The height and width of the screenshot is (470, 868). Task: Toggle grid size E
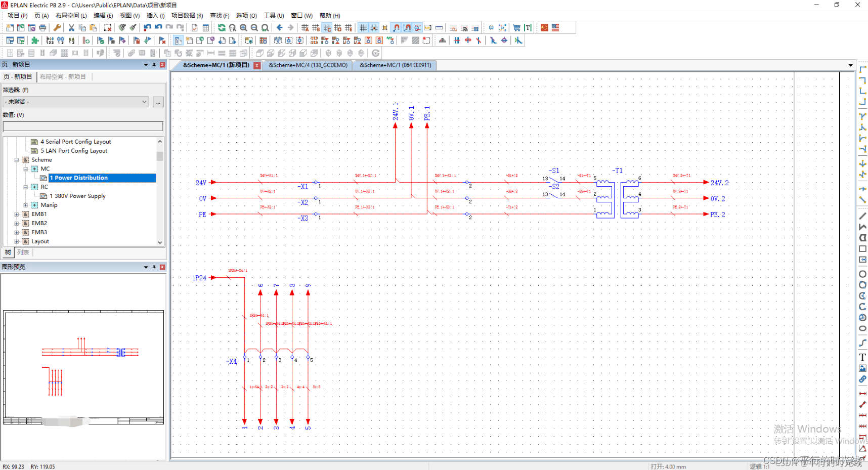[x=349, y=28]
